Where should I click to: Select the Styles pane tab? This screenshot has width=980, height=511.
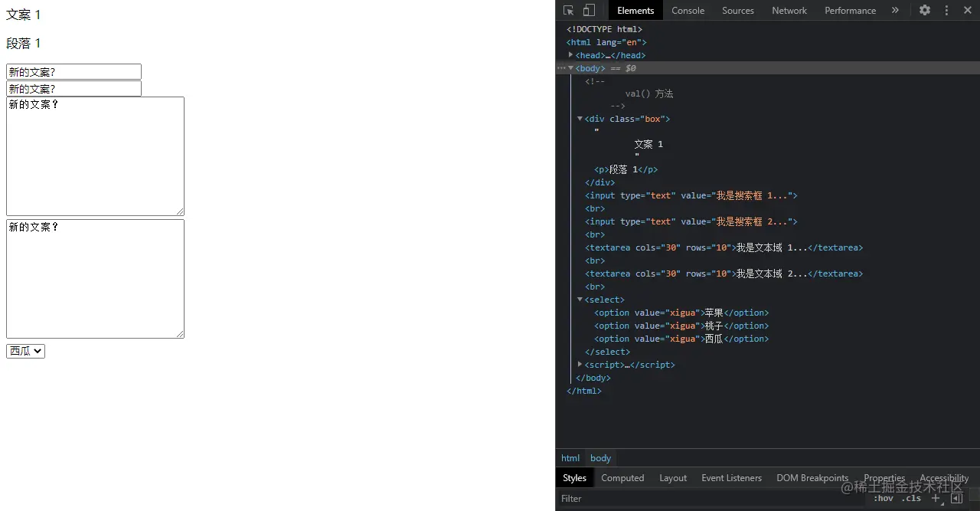tap(574, 477)
